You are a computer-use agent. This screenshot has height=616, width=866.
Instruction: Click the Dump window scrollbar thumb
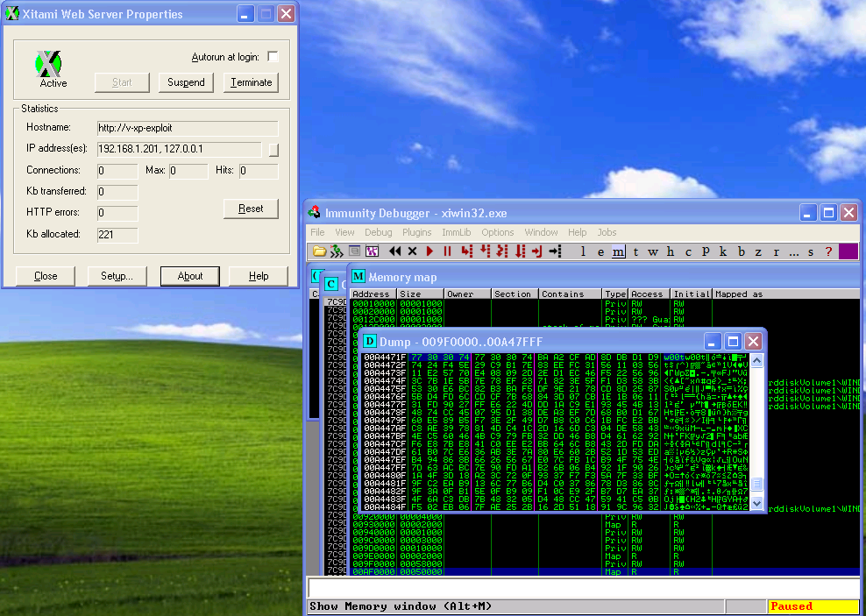(757, 484)
